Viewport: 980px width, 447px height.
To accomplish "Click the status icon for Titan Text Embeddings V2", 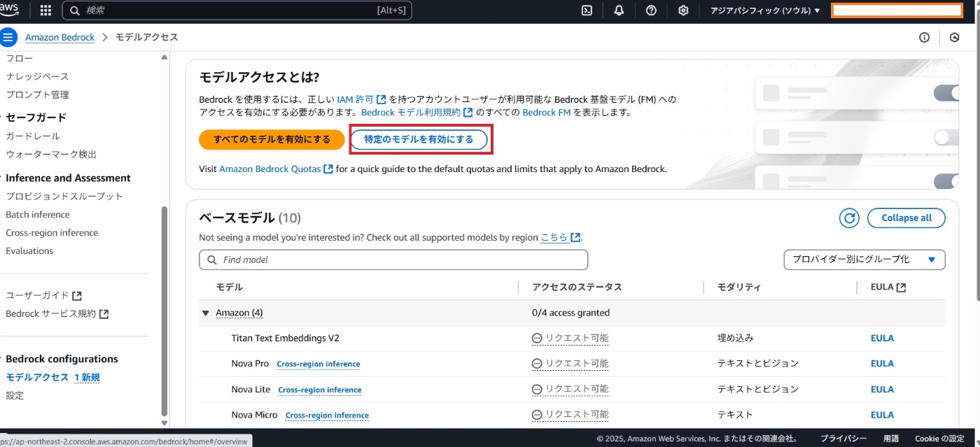I will tap(537, 338).
